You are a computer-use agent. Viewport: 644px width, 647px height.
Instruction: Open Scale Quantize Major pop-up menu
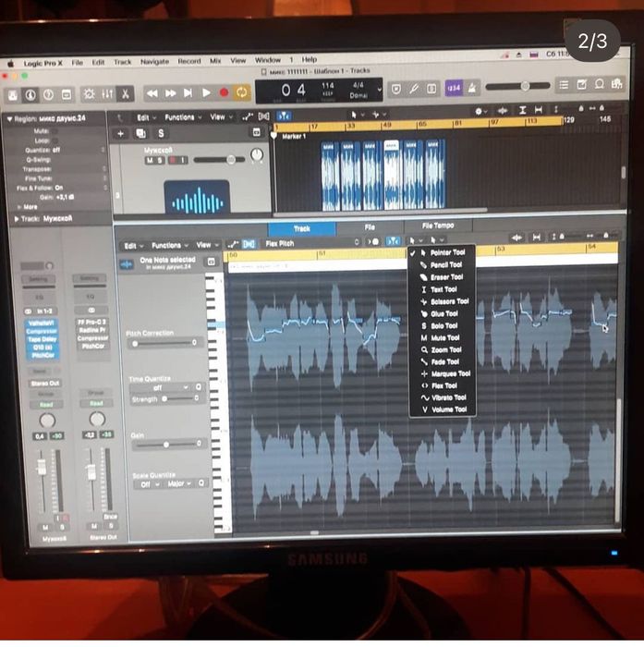tap(179, 483)
